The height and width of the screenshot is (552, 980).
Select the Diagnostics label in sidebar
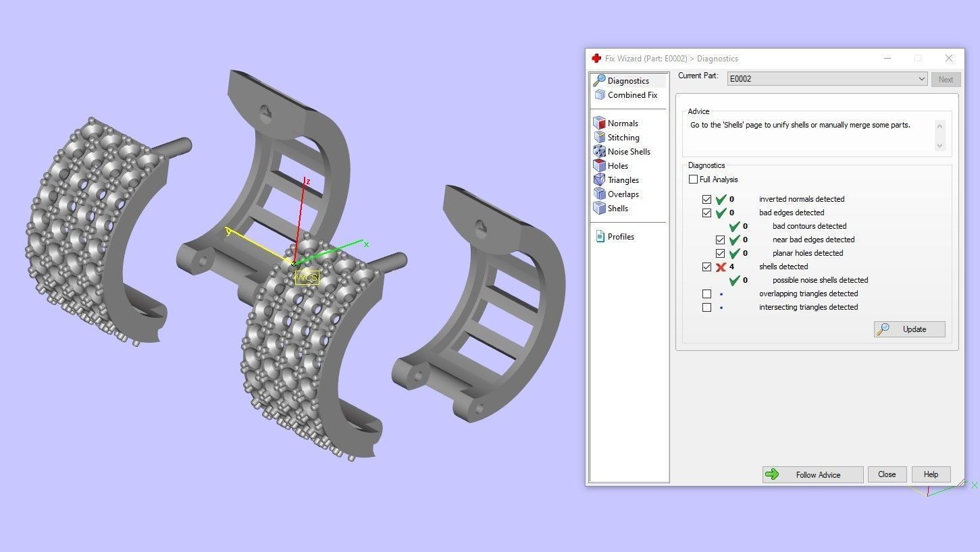pyautogui.click(x=628, y=80)
